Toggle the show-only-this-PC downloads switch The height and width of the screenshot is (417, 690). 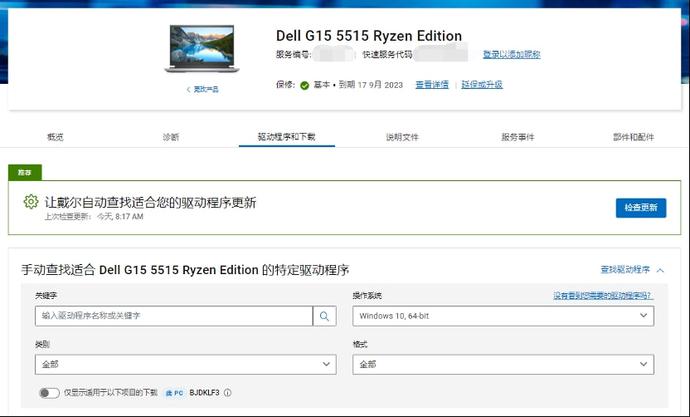coord(49,392)
